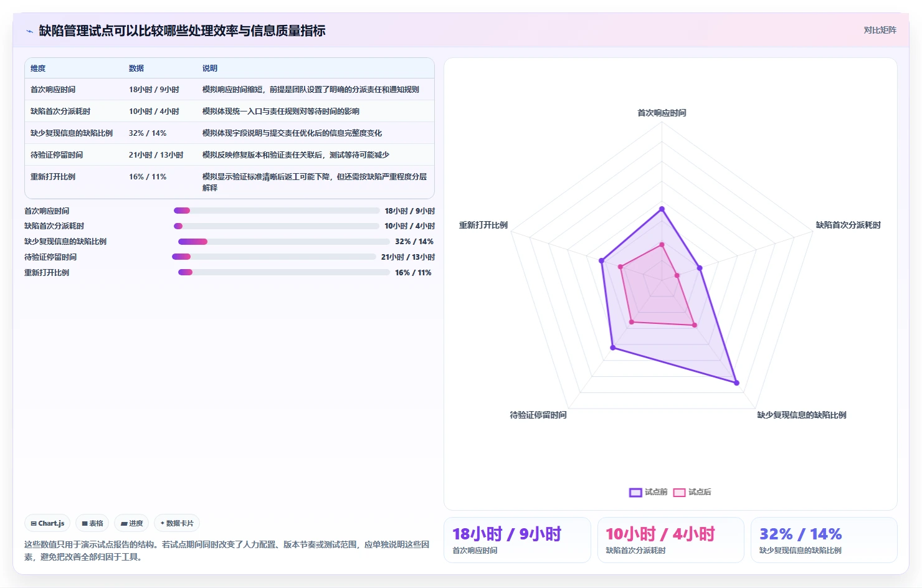Click the bold 21小时 / 13小时 progress value
Screen dimensions: 922x588
pyautogui.click(x=408, y=257)
